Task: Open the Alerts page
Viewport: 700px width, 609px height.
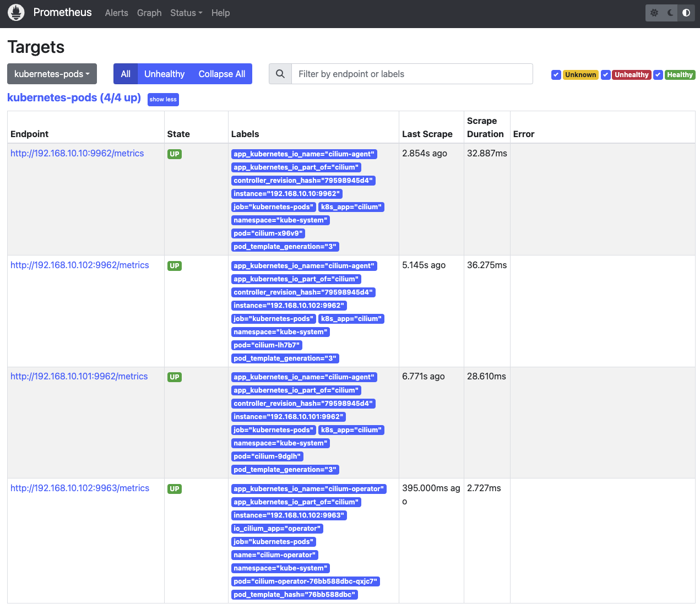Action: [x=117, y=13]
